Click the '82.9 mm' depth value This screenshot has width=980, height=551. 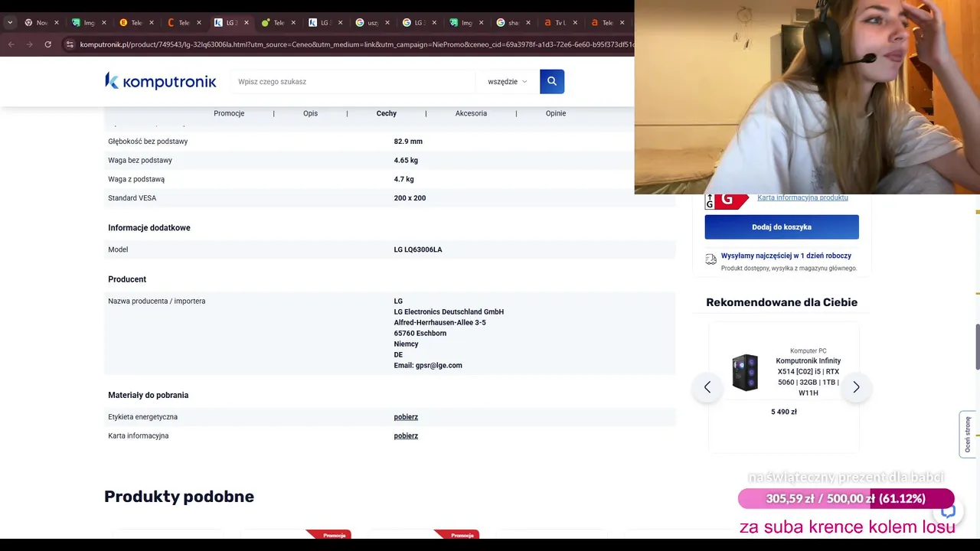tap(408, 142)
